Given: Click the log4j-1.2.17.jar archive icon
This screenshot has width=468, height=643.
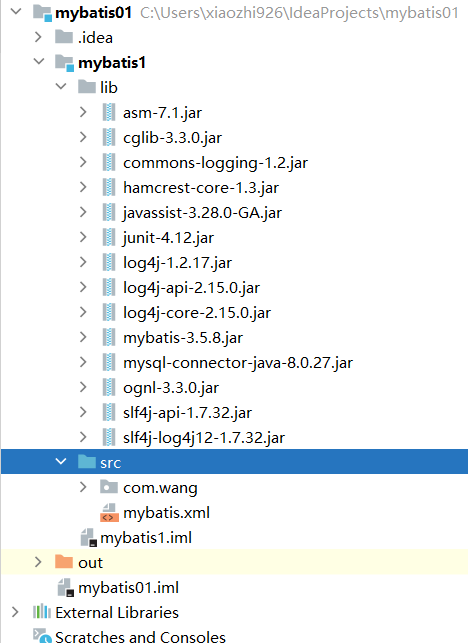Looking at the screenshot, I should tap(109, 262).
